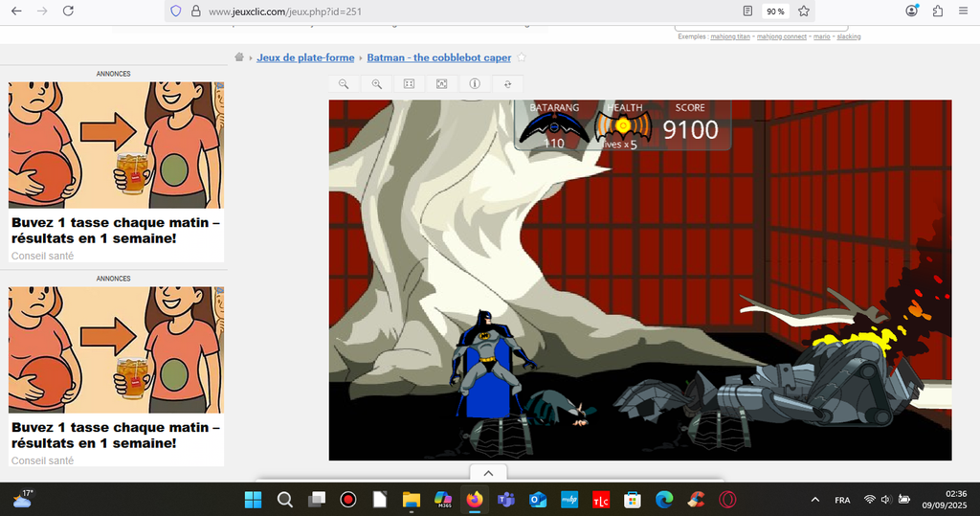Open CCleaner from the taskbar
The image size is (980, 516).
[696, 500]
